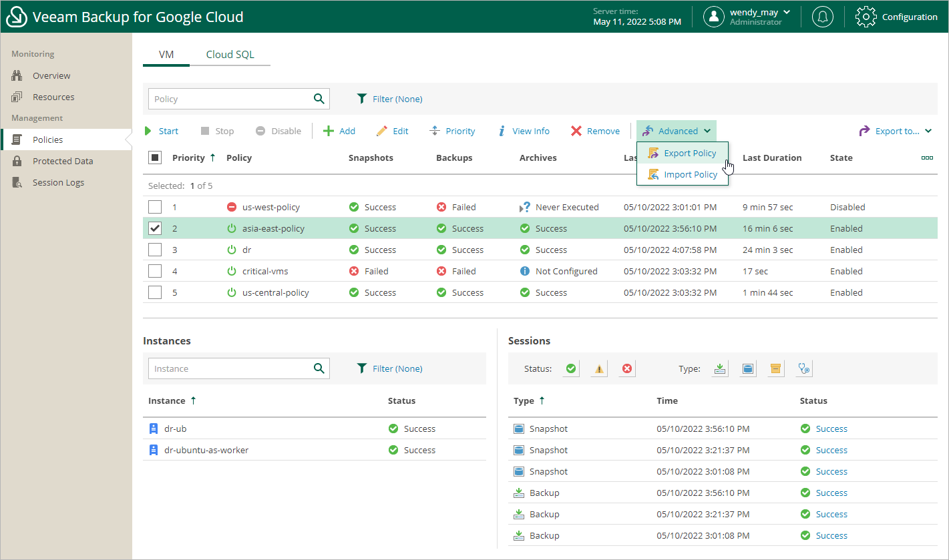Open the notifications bell icon

[x=822, y=17]
